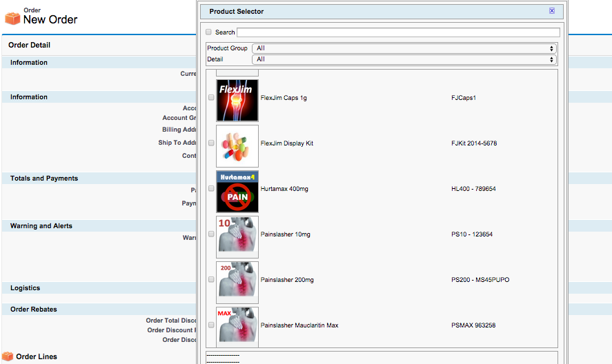Click the Order Lines box icon

pyautogui.click(x=8, y=356)
